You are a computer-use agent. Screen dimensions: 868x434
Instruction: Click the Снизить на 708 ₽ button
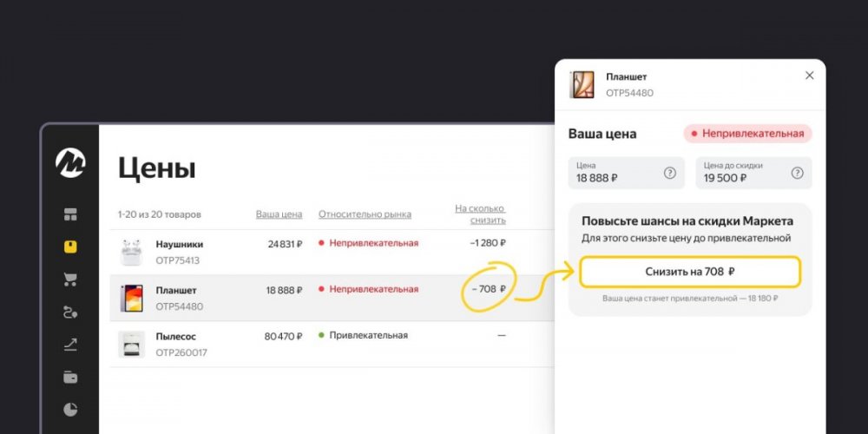coord(690,272)
